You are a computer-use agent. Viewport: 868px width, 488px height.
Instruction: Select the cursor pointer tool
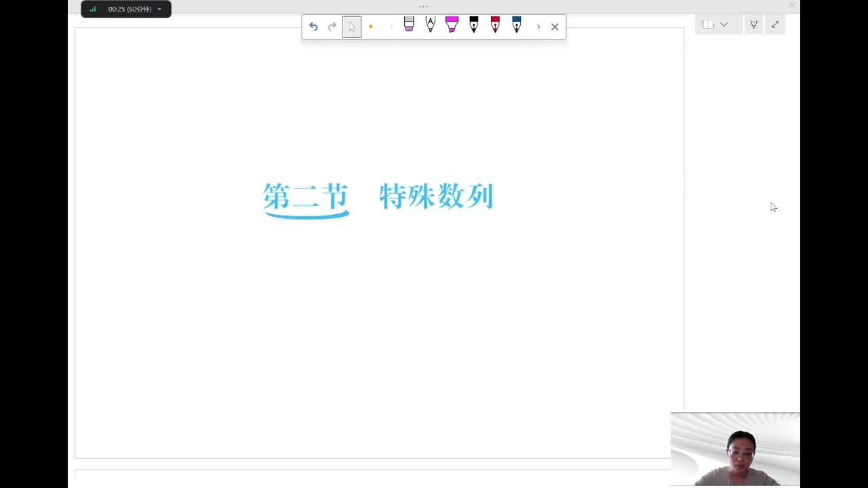pos(351,26)
